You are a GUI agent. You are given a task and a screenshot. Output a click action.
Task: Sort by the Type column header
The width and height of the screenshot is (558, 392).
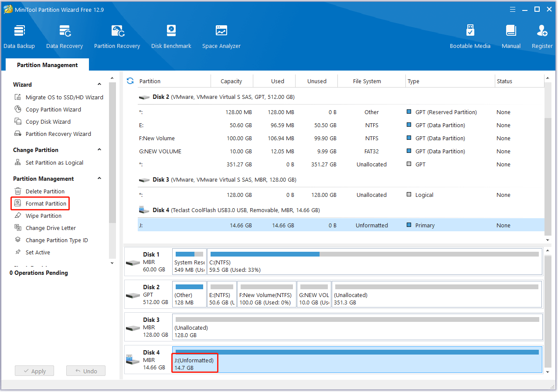[450, 81]
